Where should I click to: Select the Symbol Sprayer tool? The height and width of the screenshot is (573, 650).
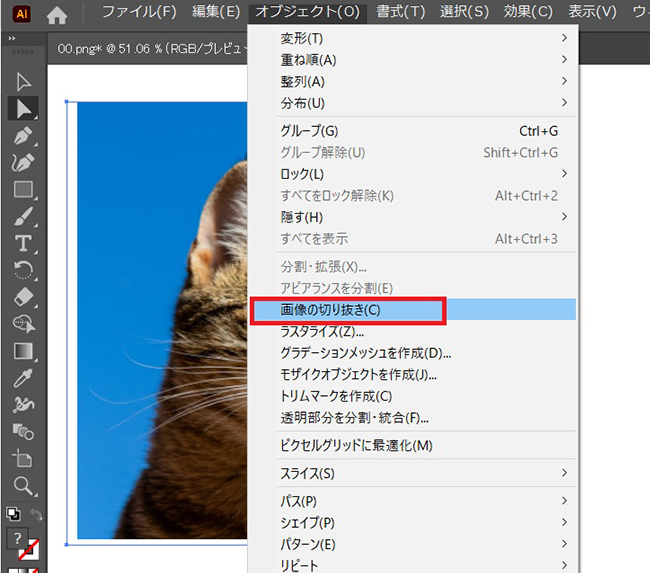click(23, 405)
